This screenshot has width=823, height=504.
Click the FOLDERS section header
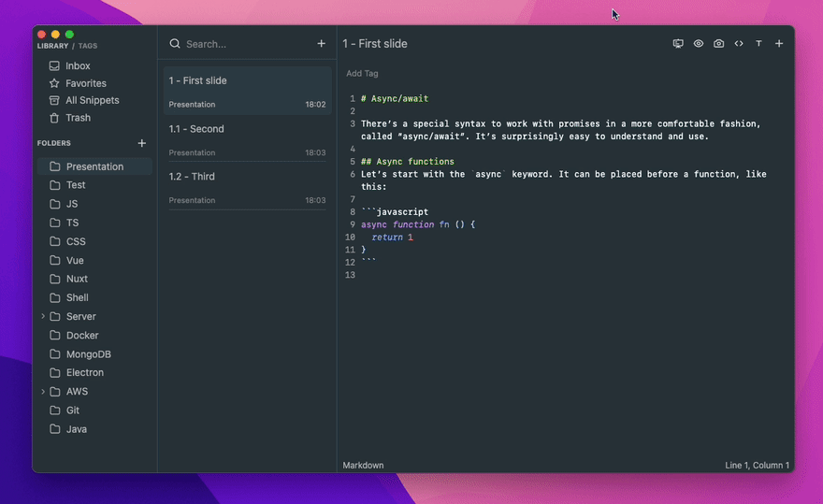[x=53, y=143]
